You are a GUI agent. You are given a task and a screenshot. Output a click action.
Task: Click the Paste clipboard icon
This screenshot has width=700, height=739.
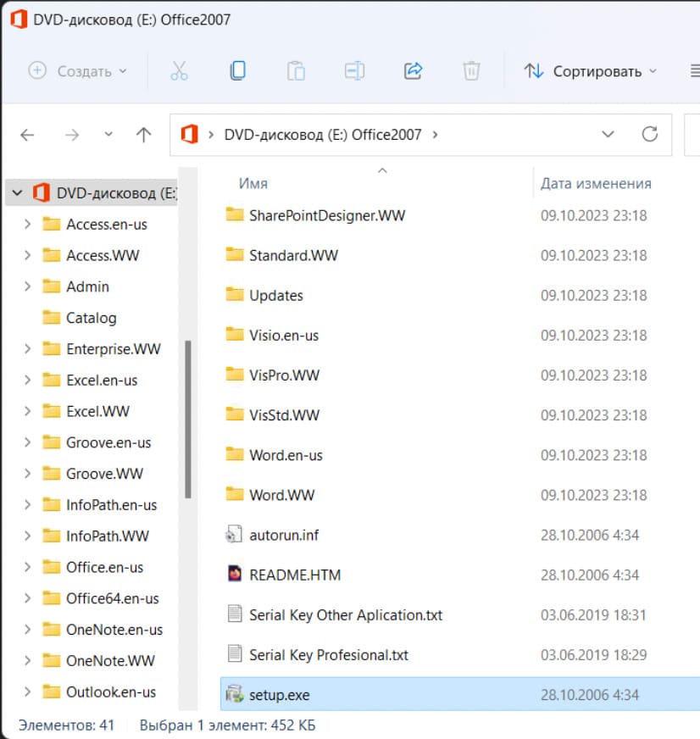click(296, 71)
